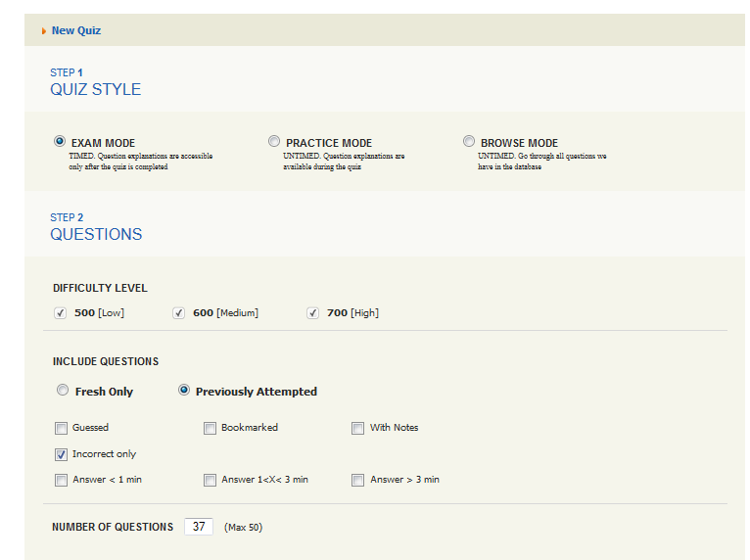Viewport: 750px width, 560px height.
Task: Toggle the 600 Medium difficulty checkbox
Action: click(179, 313)
